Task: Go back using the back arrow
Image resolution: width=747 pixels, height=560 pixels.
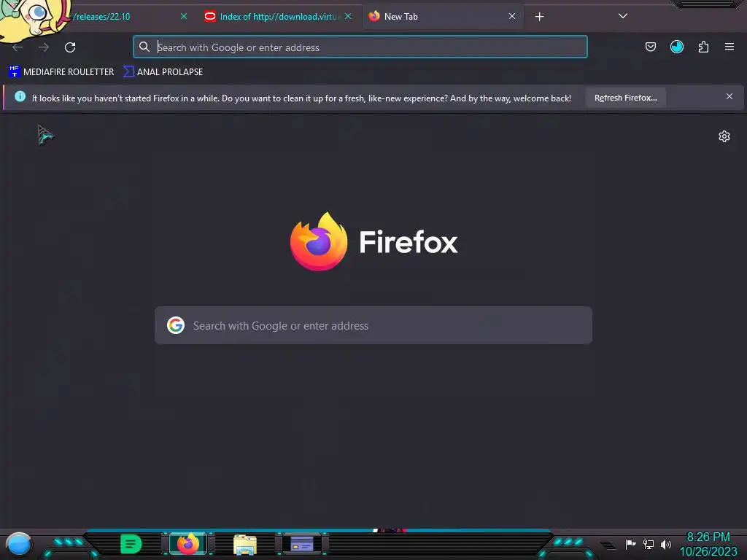Action: pyautogui.click(x=18, y=47)
